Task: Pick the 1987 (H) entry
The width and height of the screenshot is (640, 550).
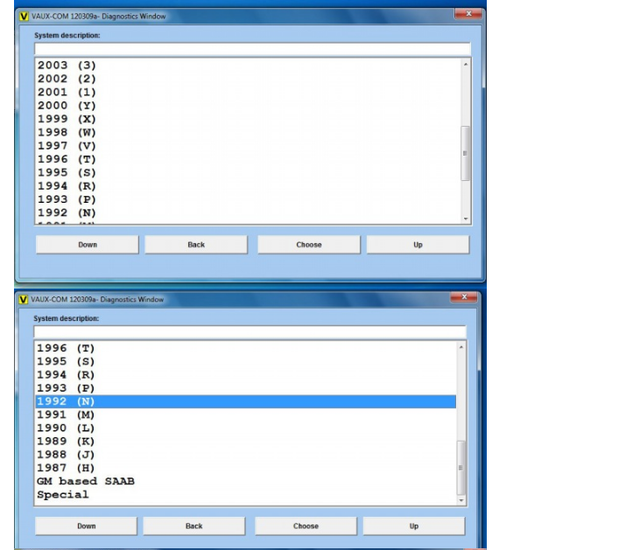Action: (x=66, y=468)
